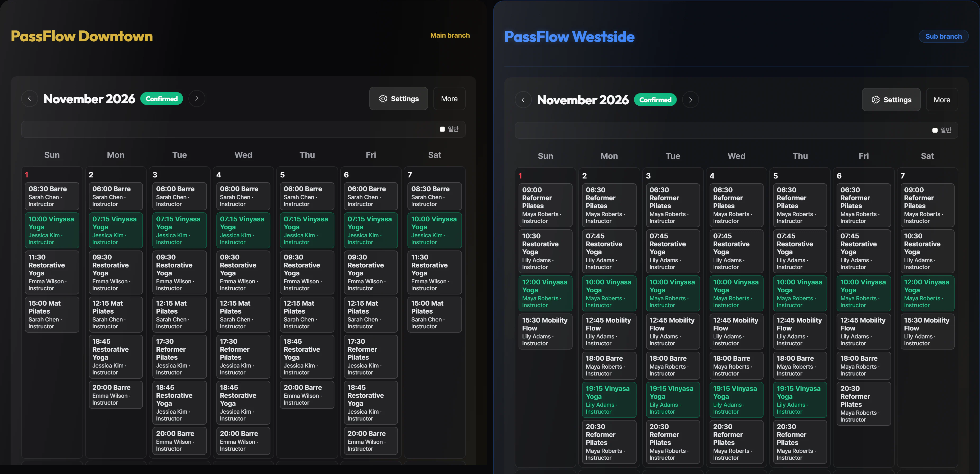The image size is (980, 474).
Task: Click the gear icon in Westside Settings
Action: click(x=875, y=100)
